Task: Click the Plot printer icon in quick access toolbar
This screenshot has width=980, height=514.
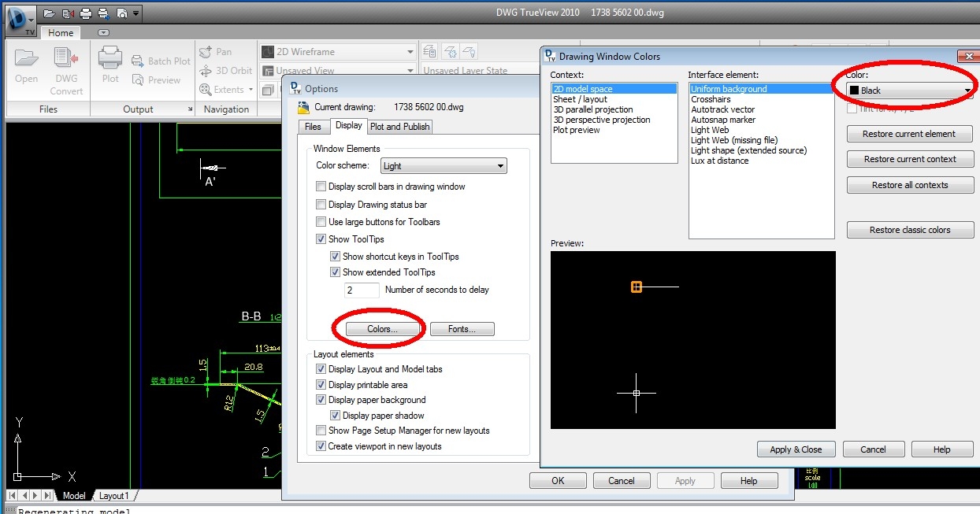Action: click(x=84, y=13)
